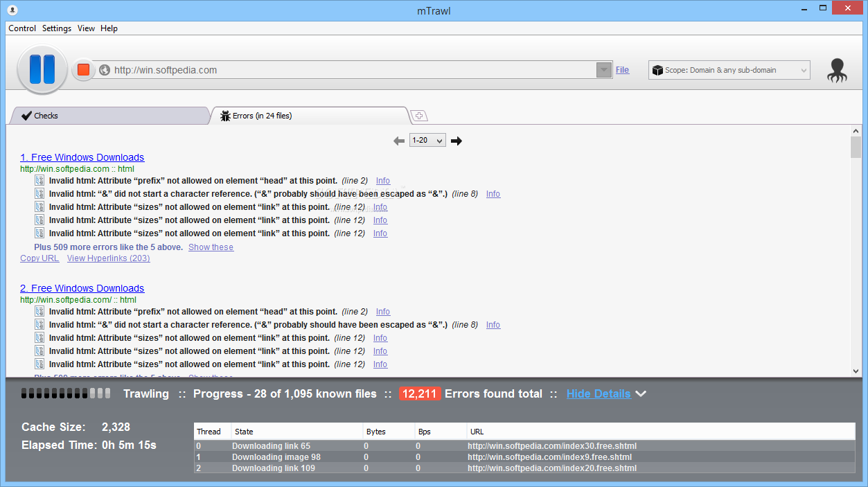Stop the trawl with the red stop button

point(83,70)
